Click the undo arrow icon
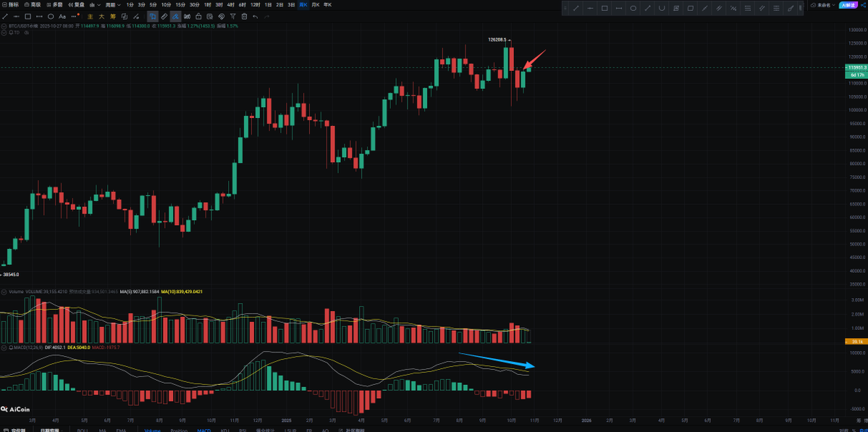 256,17
